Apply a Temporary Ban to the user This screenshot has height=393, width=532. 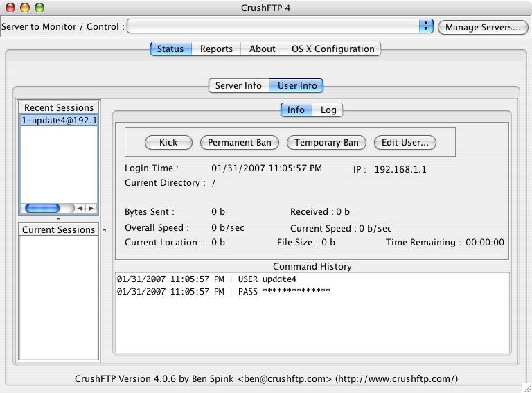326,142
